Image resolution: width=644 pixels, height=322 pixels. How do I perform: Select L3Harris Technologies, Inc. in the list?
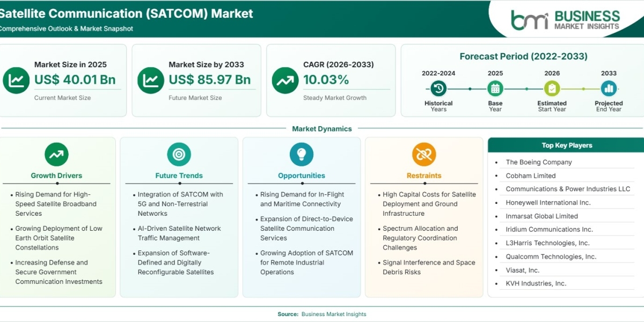pyautogui.click(x=547, y=243)
